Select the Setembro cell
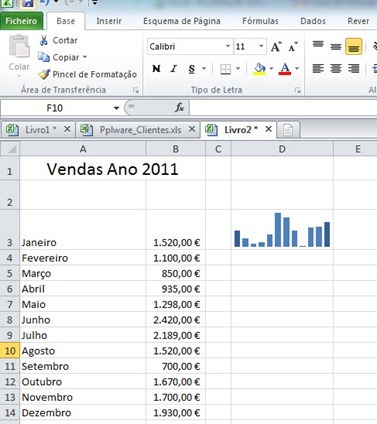 coord(83,366)
